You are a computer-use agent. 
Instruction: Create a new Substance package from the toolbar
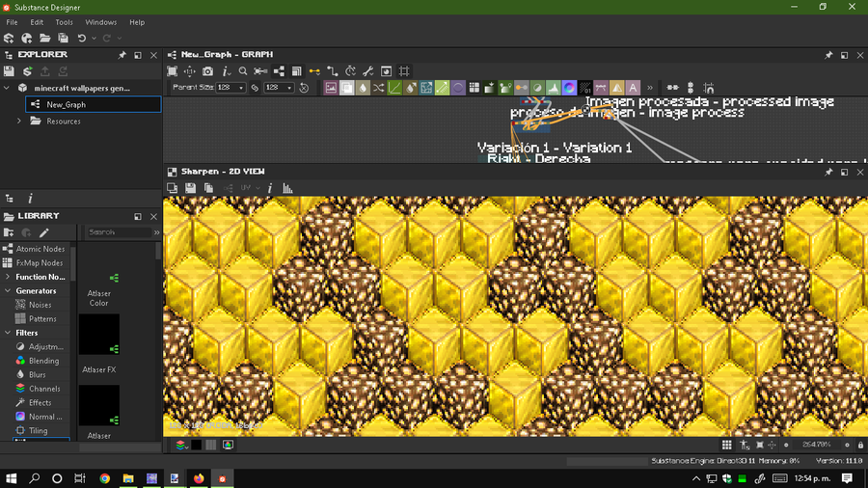(x=9, y=39)
